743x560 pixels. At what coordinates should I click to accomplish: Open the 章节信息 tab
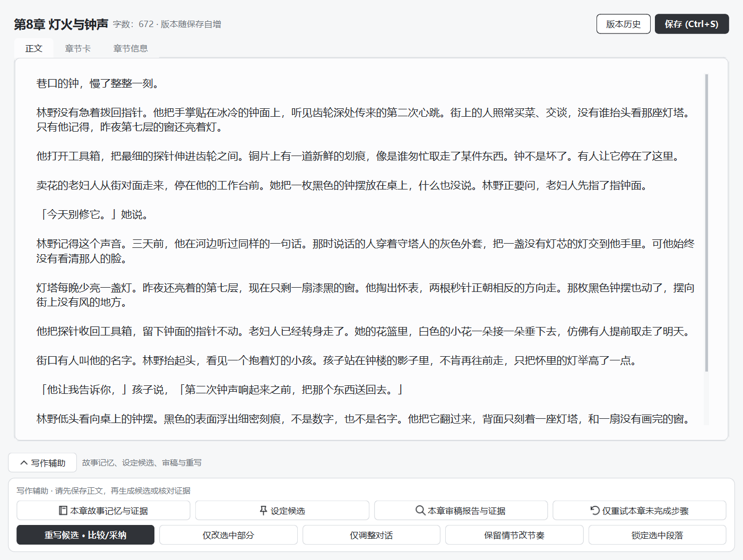(x=131, y=48)
